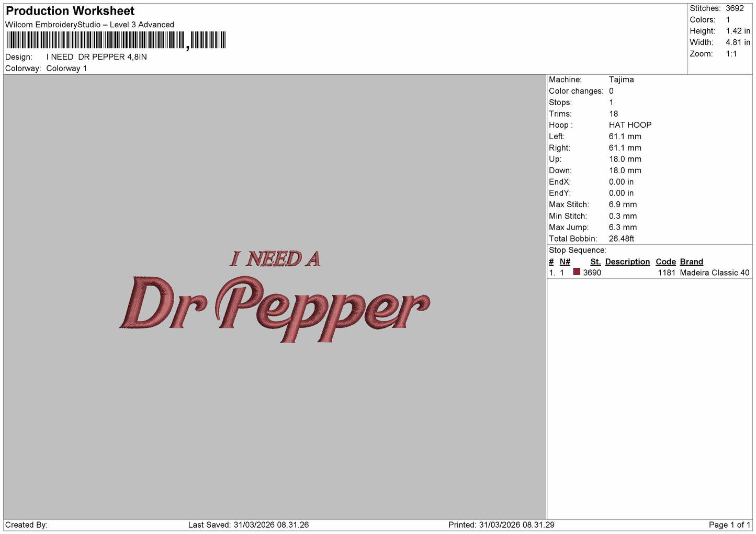Click the Up value 18.0 mm
756x534 pixels.
625,159
